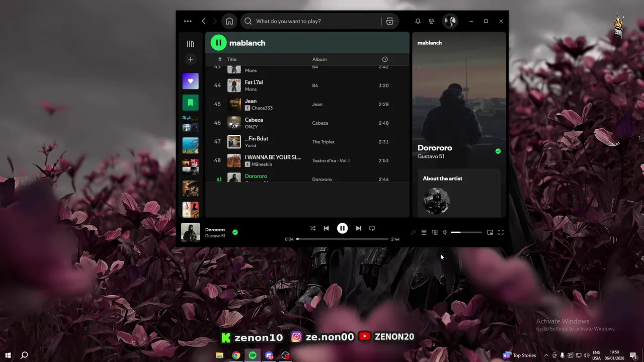This screenshot has height=362, width=644.
Task: Click 'Dorororo' title in Now Playing panel
Action: [x=435, y=148]
